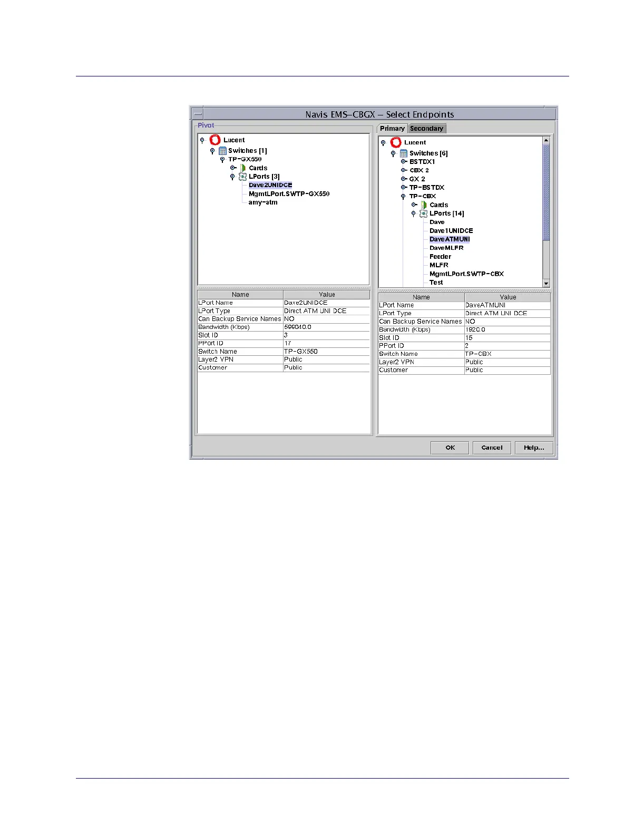Select Feeder LPort in Primary tree

[x=440, y=257]
